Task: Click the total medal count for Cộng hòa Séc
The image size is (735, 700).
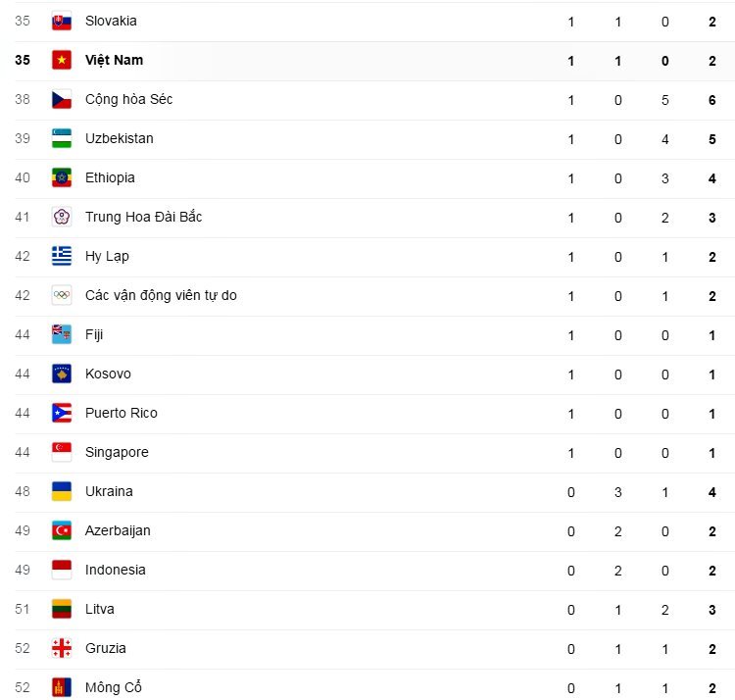Action: click(x=712, y=99)
